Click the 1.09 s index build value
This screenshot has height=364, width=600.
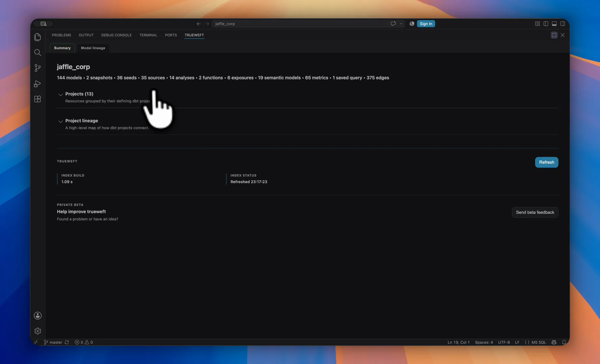[x=67, y=182]
